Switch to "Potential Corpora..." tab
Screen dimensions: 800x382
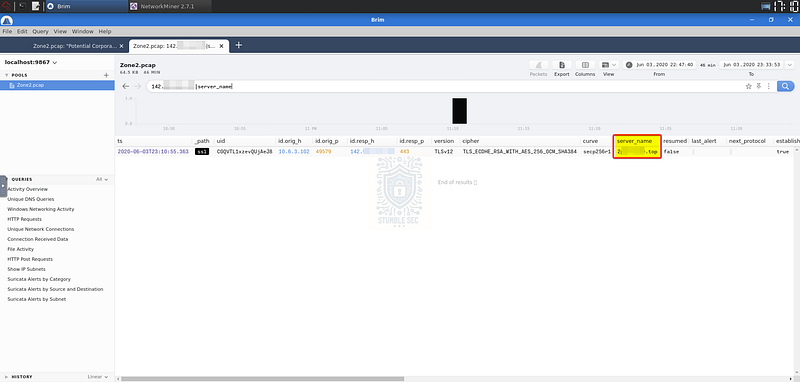pos(75,45)
